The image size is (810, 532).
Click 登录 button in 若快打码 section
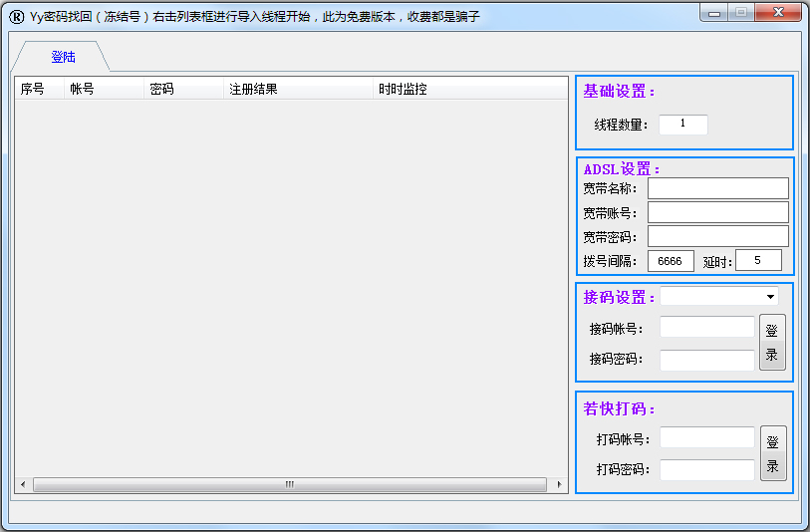tap(772, 453)
